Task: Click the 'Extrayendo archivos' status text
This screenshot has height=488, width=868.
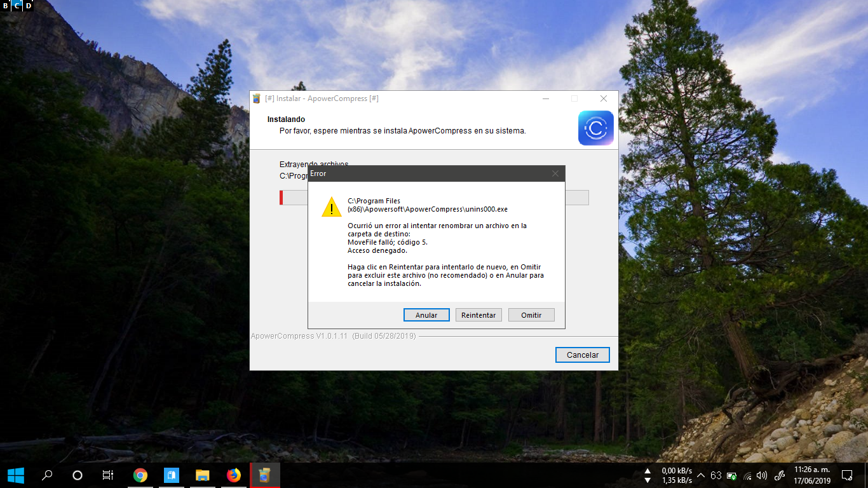Action: 314,165
